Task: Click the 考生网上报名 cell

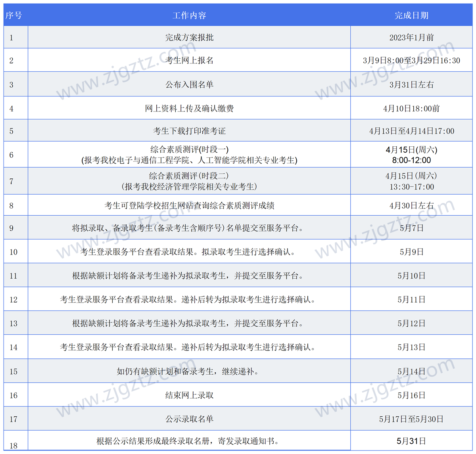Action: pos(189,60)
